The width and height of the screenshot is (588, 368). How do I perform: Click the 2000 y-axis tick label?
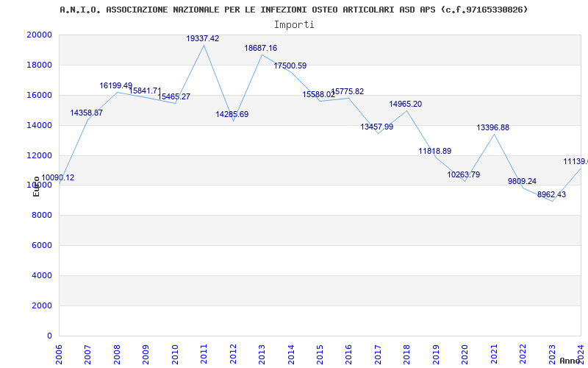click(42, 305)
